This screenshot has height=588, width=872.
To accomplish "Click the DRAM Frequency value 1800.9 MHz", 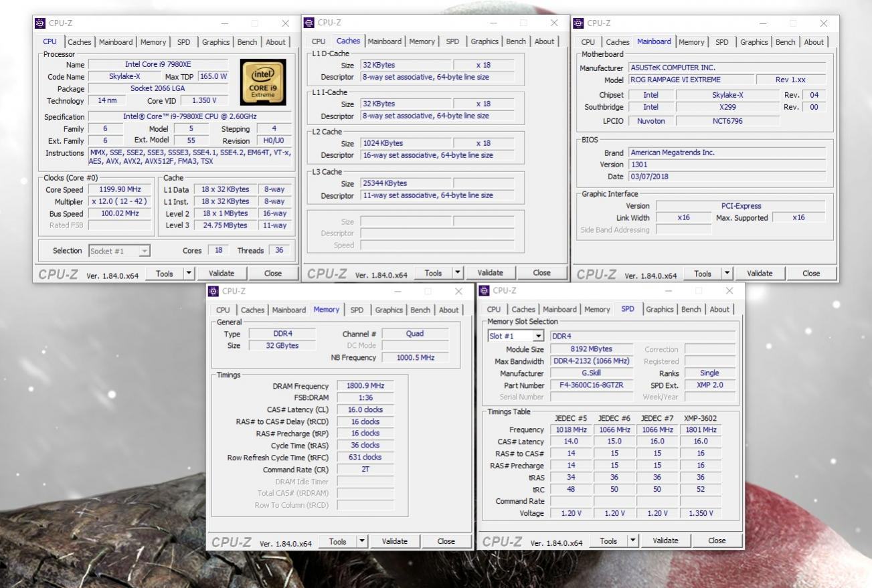I will pos(365,386).
